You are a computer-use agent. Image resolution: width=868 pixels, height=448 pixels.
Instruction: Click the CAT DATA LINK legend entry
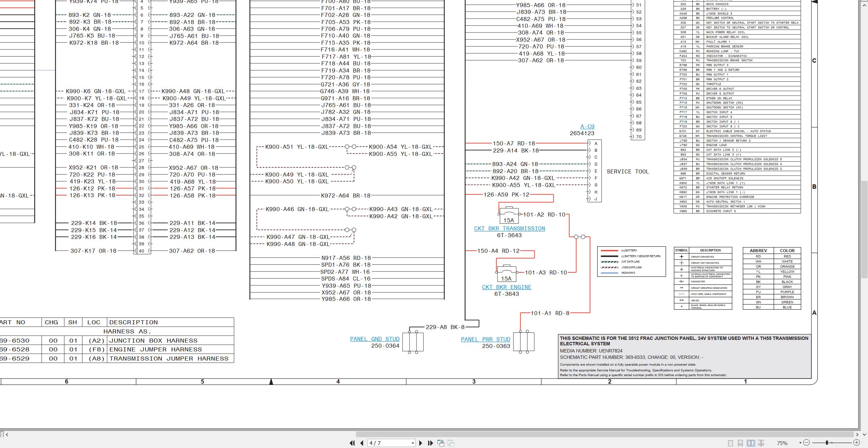coord(620,262)
